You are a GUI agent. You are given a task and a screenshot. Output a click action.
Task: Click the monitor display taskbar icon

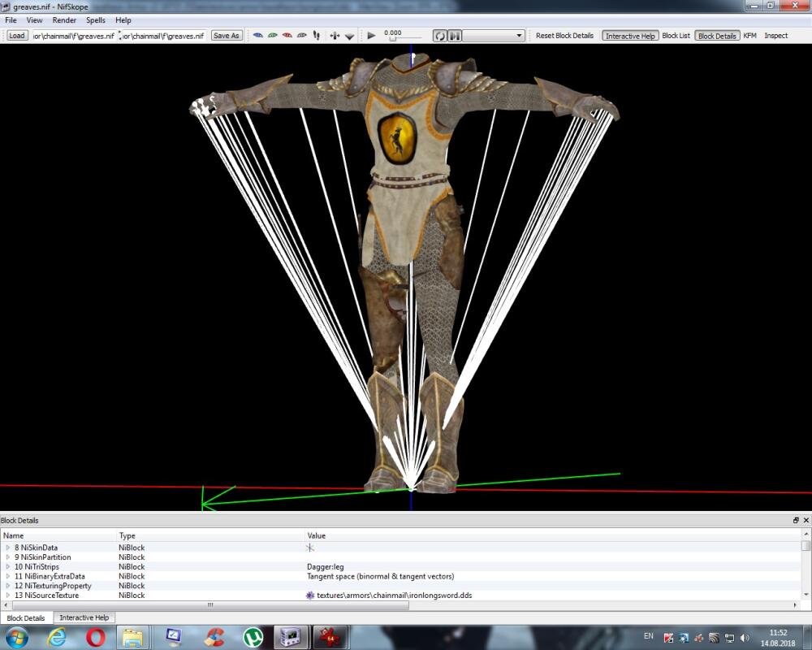pos(173,637)
